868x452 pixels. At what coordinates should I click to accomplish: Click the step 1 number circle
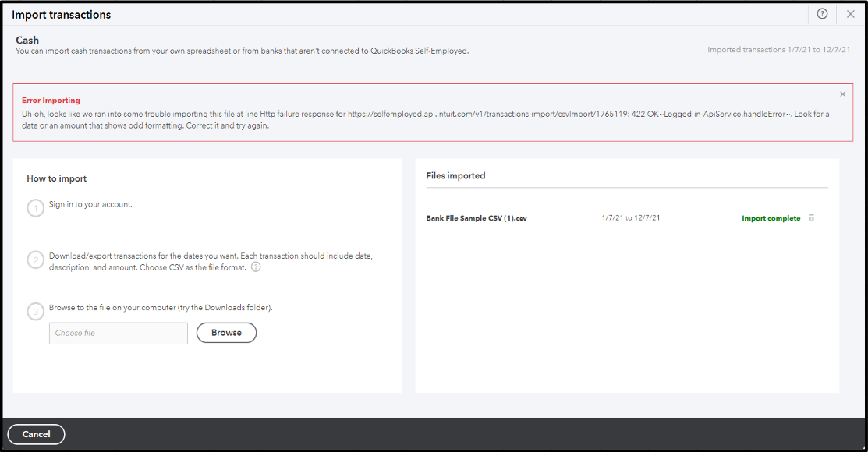(x=35, y=208)
